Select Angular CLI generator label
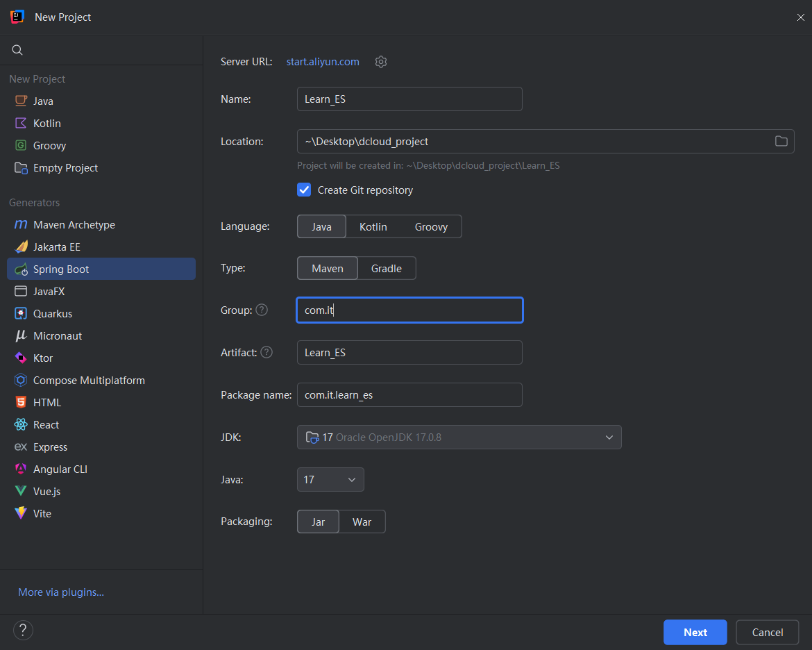This screenshot has height=650, width=812. coord(60,469)
